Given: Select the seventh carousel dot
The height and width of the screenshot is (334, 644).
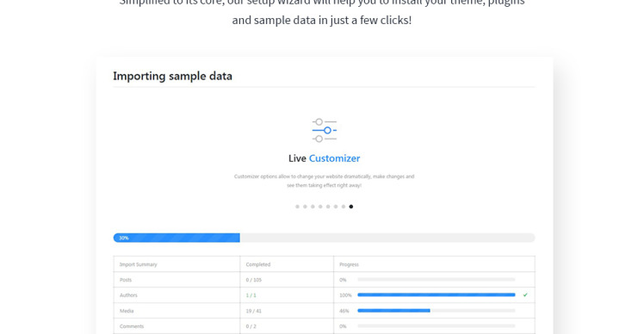Looking at the screenshot, I should (344, 207).
